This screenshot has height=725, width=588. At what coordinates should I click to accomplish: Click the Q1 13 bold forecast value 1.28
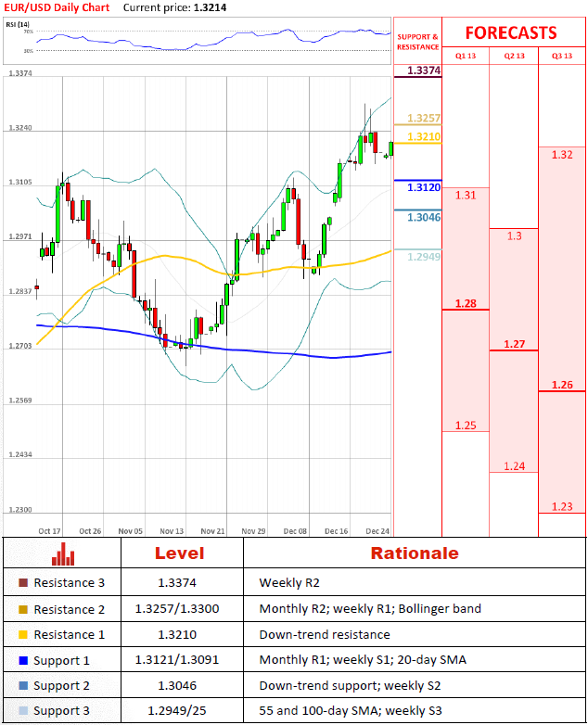[466, 304]
